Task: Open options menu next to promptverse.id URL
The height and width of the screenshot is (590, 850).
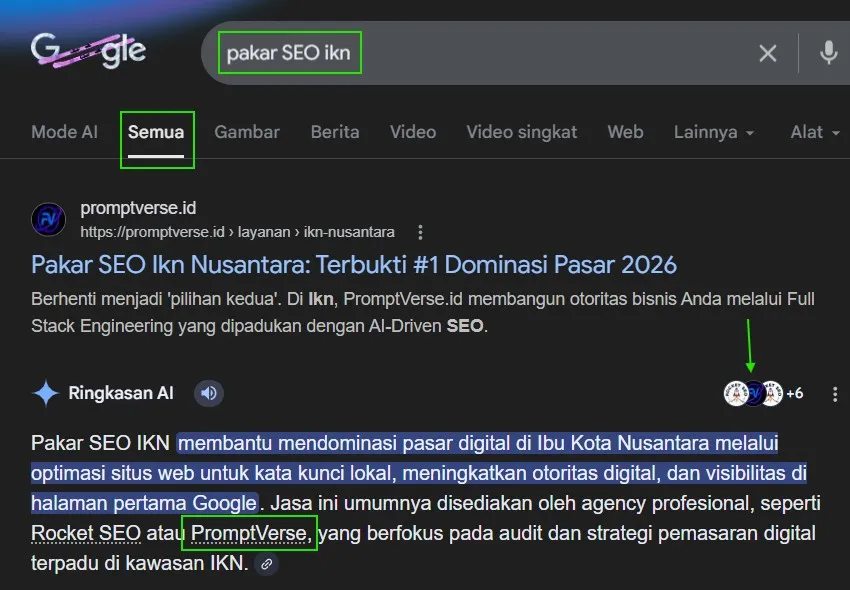Action: pyautogui.click(x=420, y=233)
